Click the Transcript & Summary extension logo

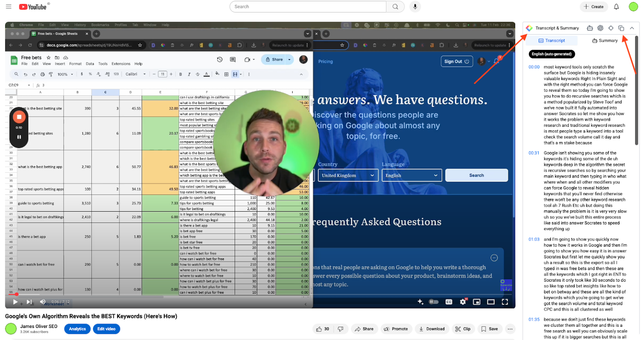pos(529,28)
